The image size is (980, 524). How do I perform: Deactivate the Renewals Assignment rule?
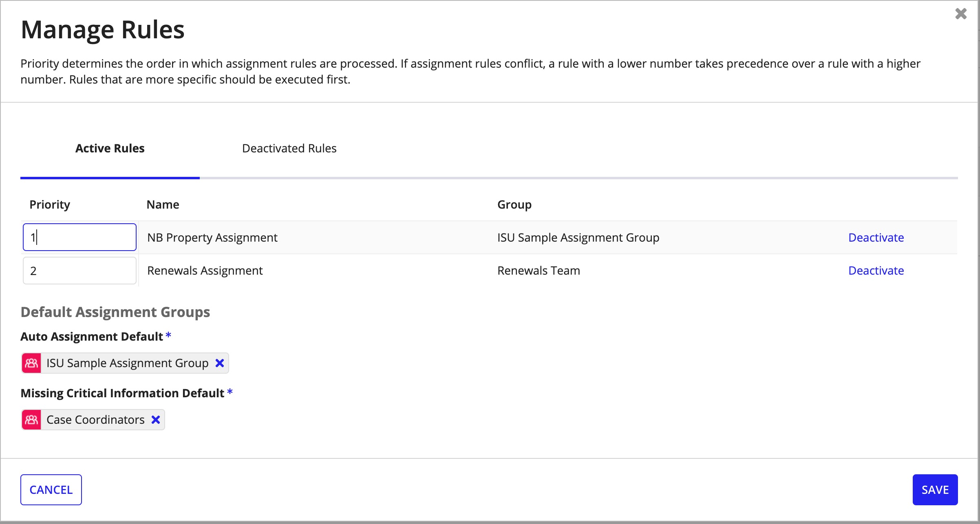(876, 271)
